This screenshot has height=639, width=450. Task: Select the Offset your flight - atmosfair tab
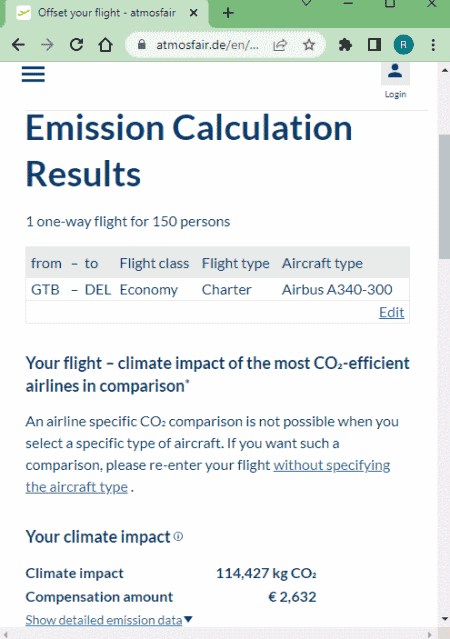[107, 13]
